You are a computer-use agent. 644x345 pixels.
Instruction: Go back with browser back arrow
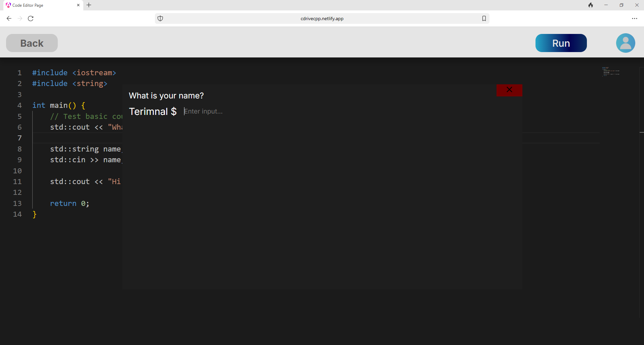9,18
